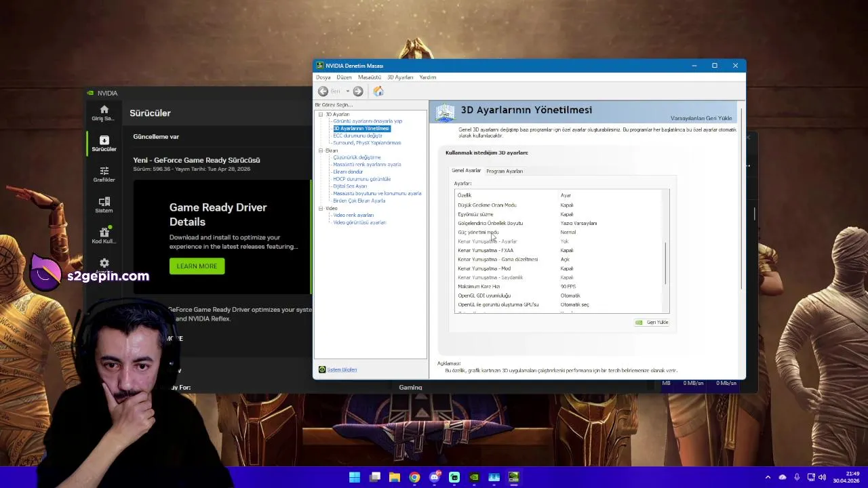Select Video renk ayarları tree item

coord(353,216)
